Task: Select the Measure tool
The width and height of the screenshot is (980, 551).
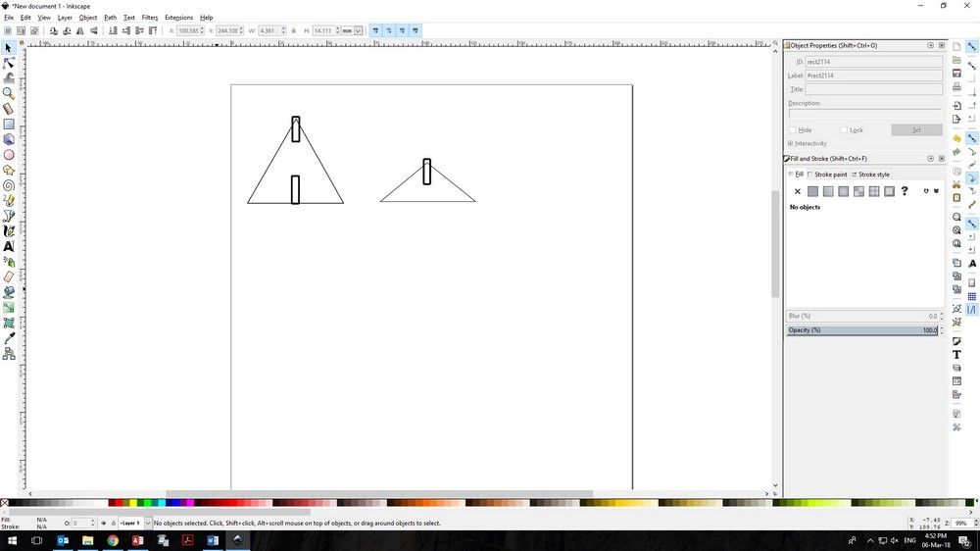Action: tap(9, 109)
